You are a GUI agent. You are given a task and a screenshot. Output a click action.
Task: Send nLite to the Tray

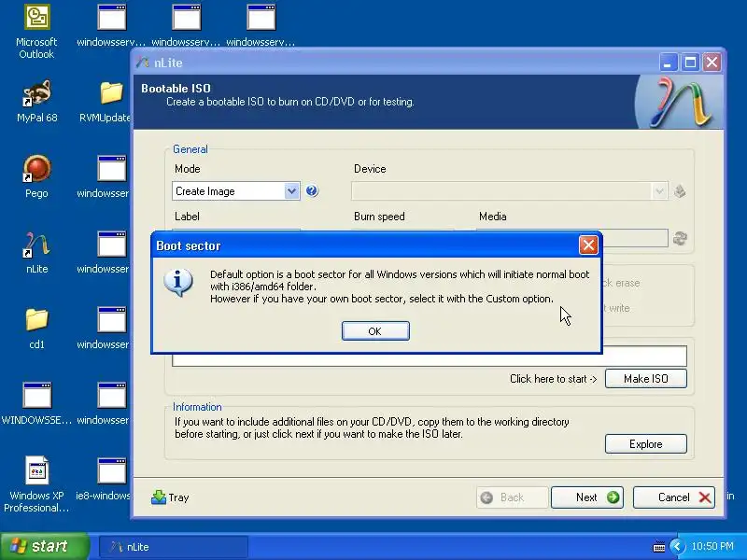[x=170, y=497]
